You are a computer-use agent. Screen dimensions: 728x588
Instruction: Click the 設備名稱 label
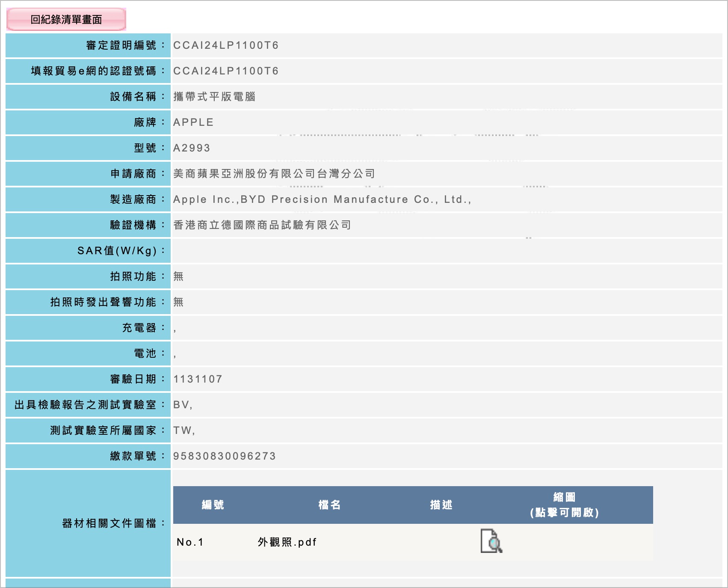click(x=137, y=97)
